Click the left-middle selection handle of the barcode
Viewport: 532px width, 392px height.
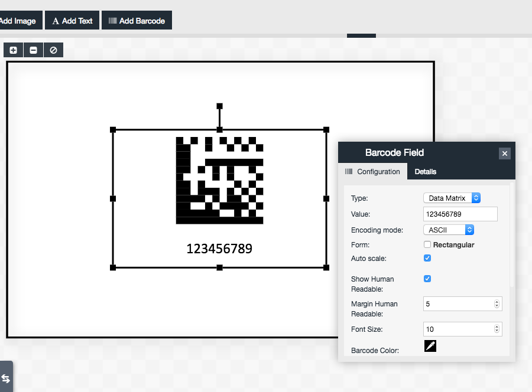tap(113, 198)
